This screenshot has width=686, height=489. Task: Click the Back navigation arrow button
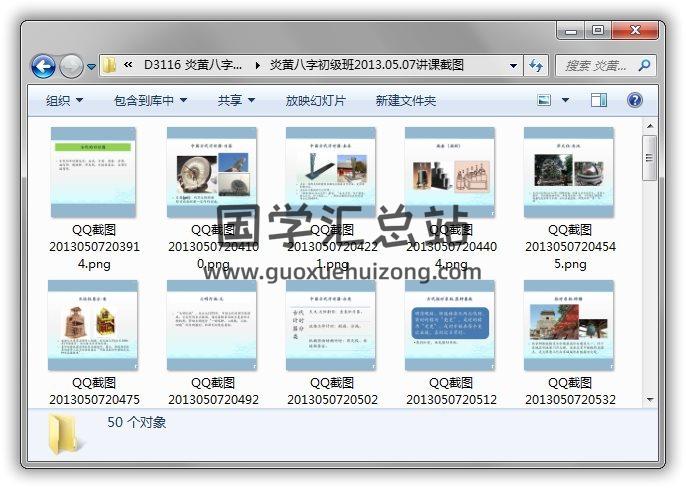[43, 67]
